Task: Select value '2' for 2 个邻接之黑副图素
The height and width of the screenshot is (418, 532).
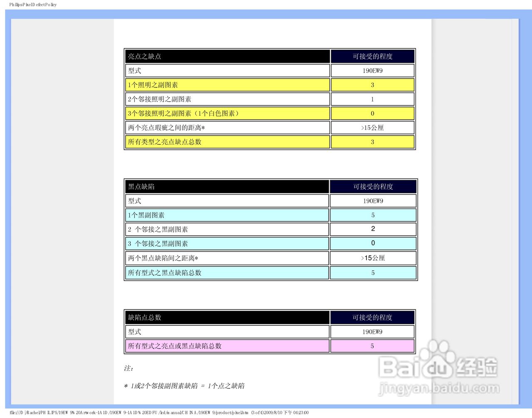Action: 373,229
